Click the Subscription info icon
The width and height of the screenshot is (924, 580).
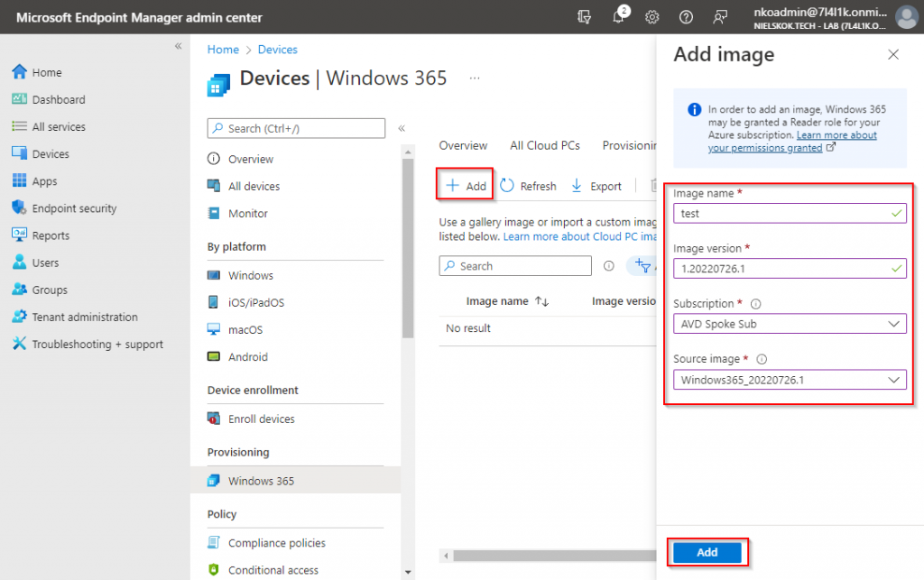(755, 304)
